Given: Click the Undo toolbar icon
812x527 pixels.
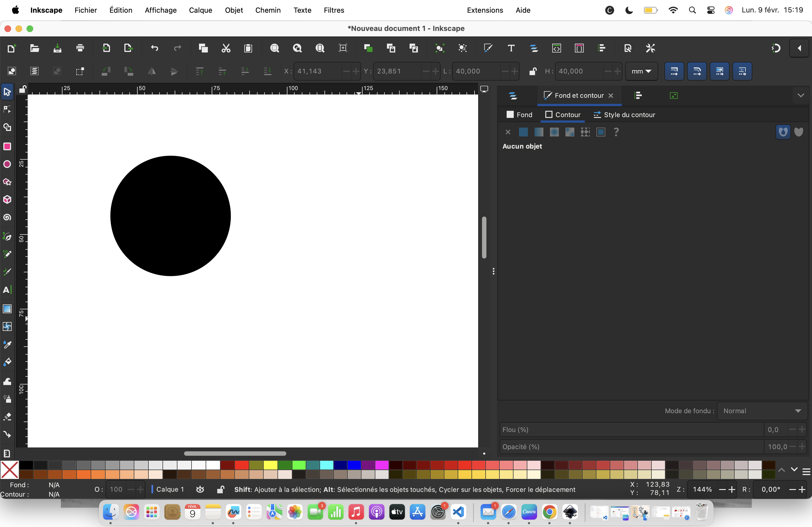Looking at the screenshot, I should [154, 48].
